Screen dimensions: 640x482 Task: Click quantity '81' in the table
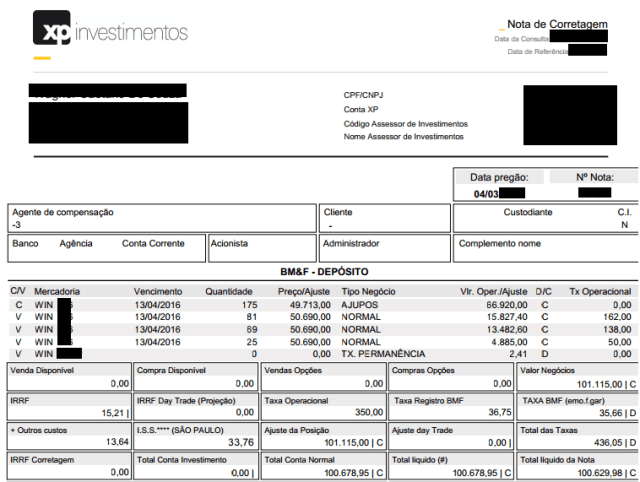click(x=252, y=317)
